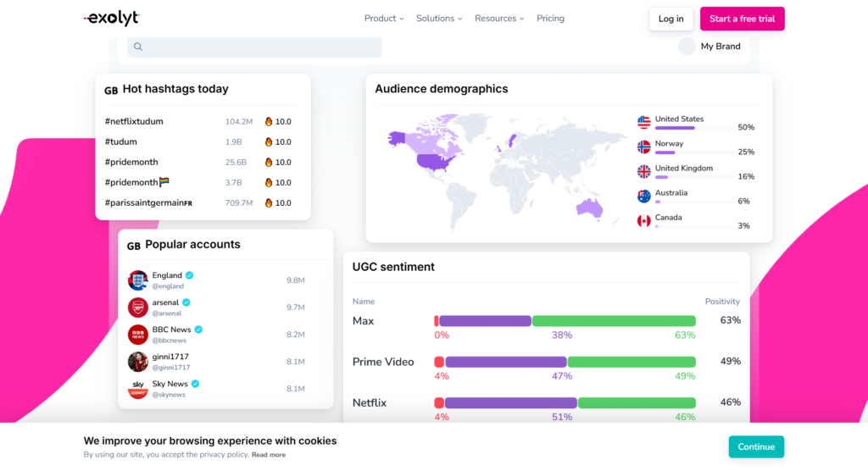Image resolution: width=868 pixels, height=471 pixels.
Task: Click the ginni1717 profile picture
Action: click(x=137, y=362)
